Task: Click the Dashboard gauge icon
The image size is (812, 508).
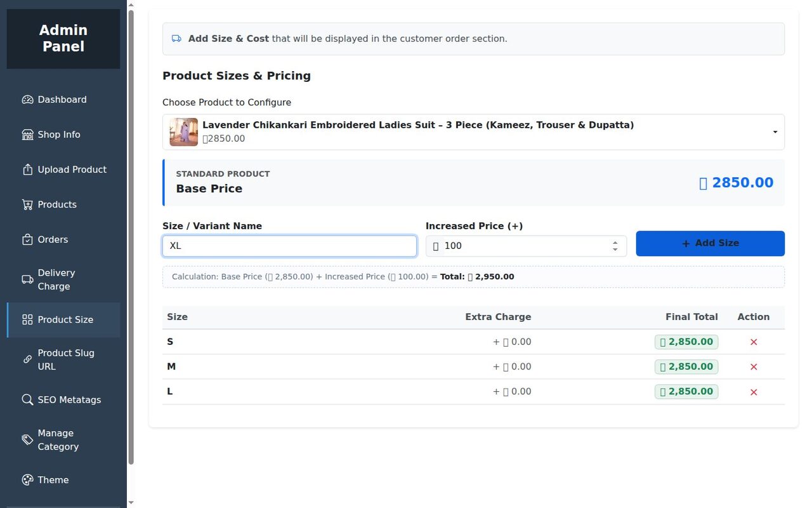Action: (x=27, y=100)
